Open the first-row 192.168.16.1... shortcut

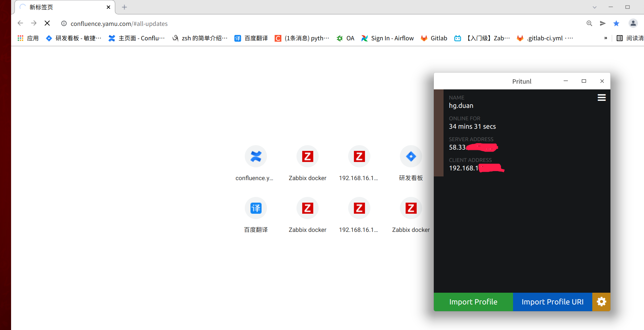click(359, 163)
